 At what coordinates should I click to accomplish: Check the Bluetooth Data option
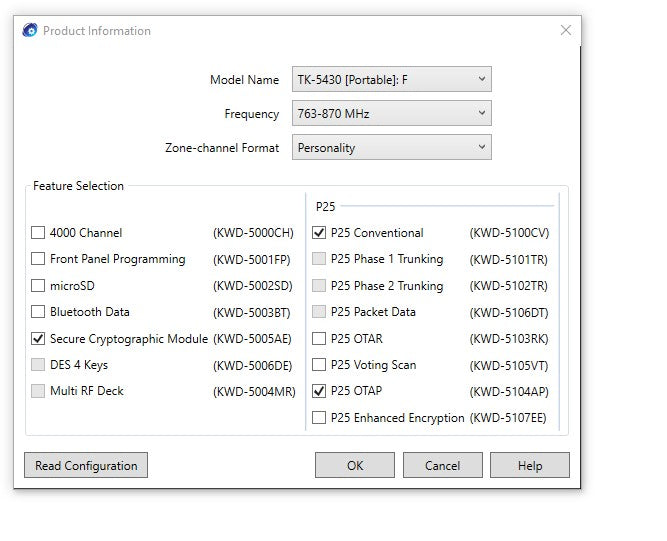(x=38, y=312)
